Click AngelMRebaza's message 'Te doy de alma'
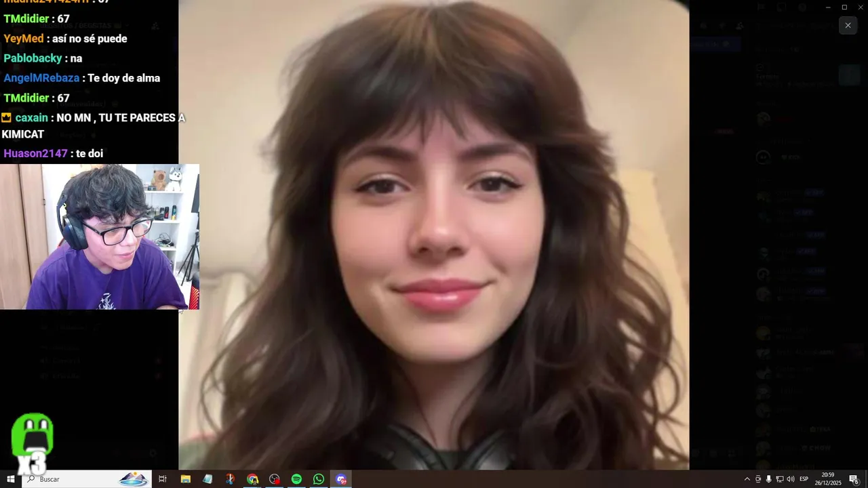868x488 pixels. tap(82, 78)
